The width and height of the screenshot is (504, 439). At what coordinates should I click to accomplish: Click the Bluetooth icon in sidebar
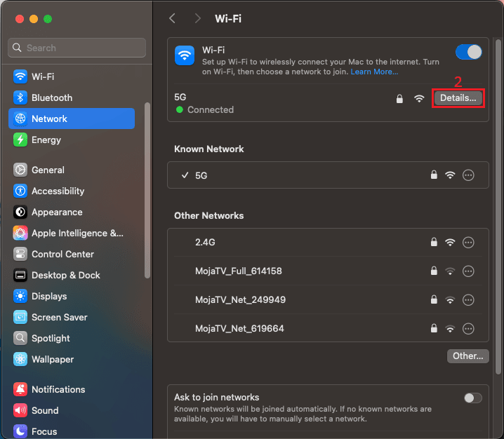(x=20, y=97)
